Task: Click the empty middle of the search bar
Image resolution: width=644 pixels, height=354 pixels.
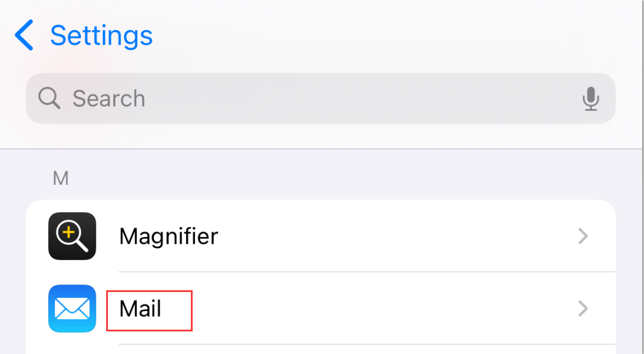Action: [360, 98]
